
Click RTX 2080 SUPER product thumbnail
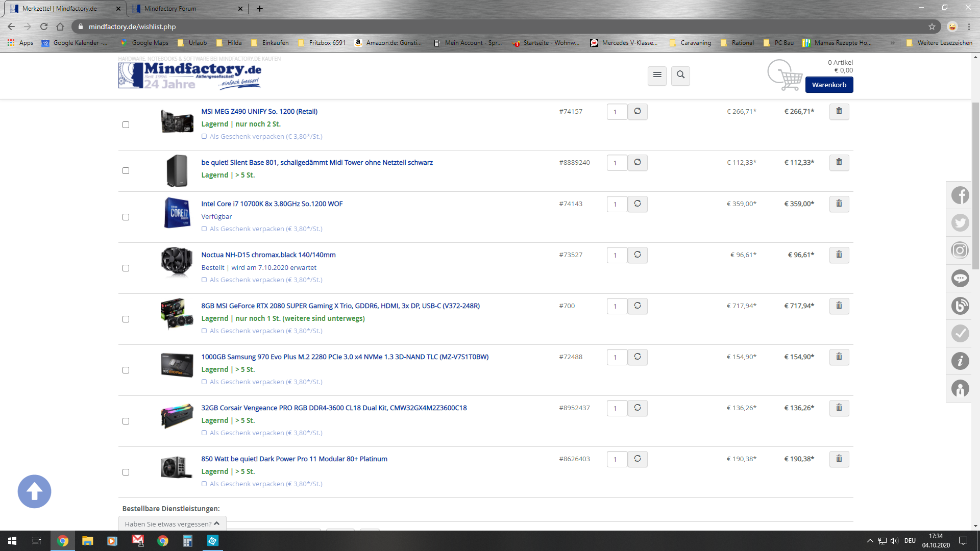point(177,314)
